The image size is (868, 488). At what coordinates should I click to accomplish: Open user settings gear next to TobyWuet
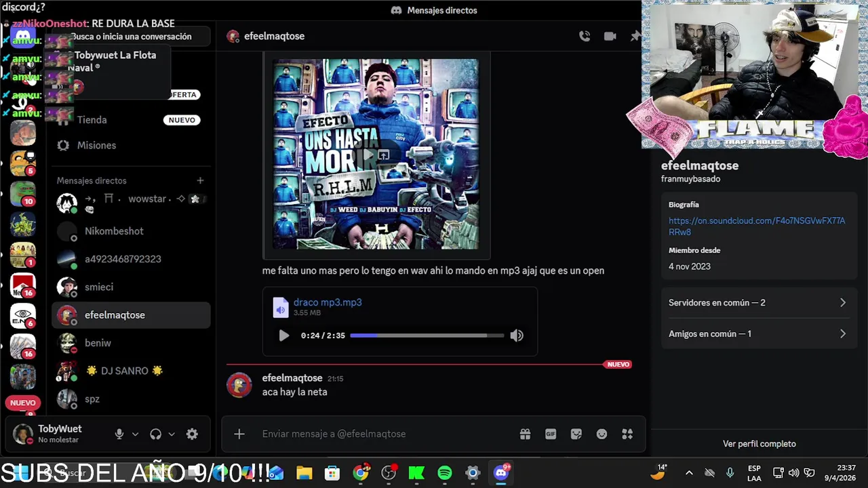click(192, 434)
